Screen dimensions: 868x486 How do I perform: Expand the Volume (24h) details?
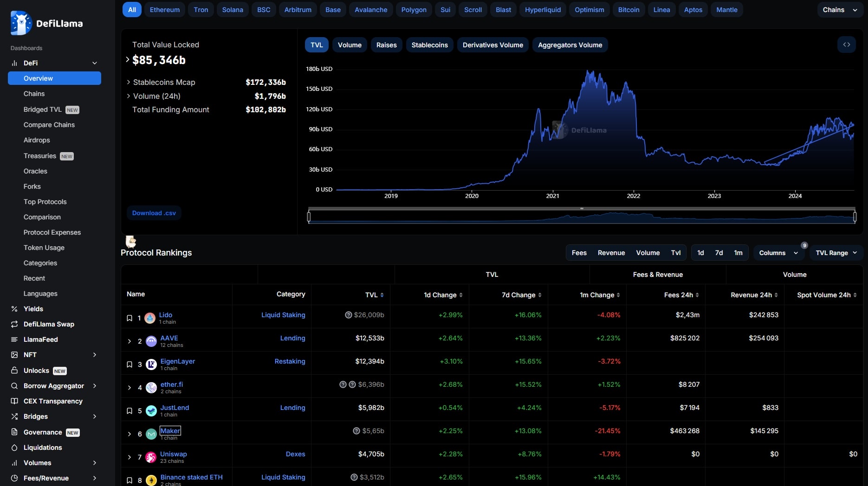(x=129, y=96)
